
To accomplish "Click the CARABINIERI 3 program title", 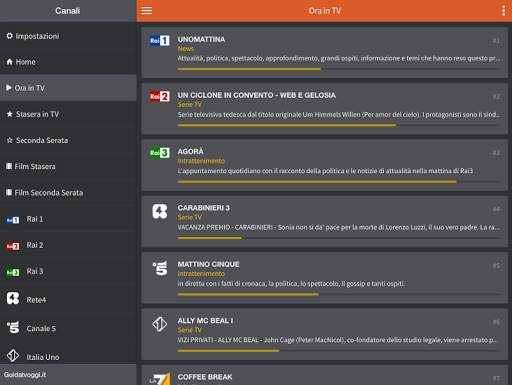I will pos(203,208).
